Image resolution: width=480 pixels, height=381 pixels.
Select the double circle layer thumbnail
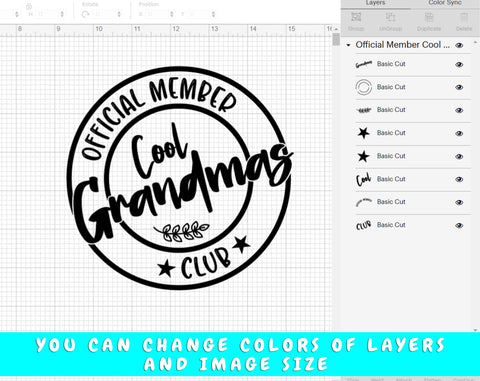tap(363, 87)
